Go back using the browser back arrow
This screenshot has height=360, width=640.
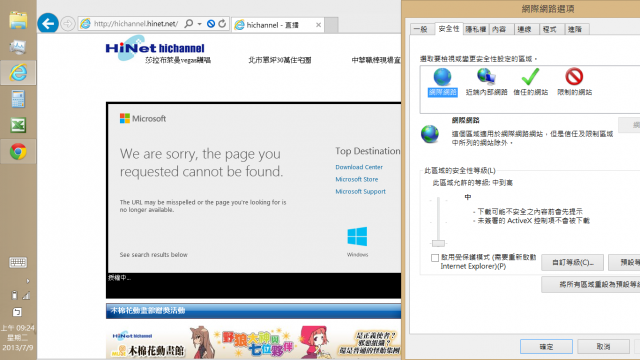coord(48,23)
